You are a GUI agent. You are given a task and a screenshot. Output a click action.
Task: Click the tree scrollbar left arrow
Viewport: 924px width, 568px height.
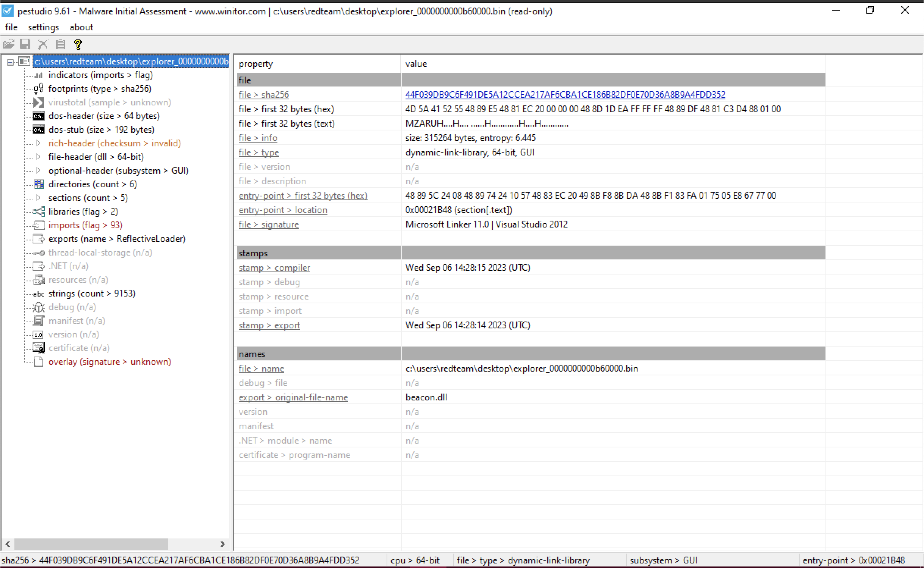tap(8, 544)
